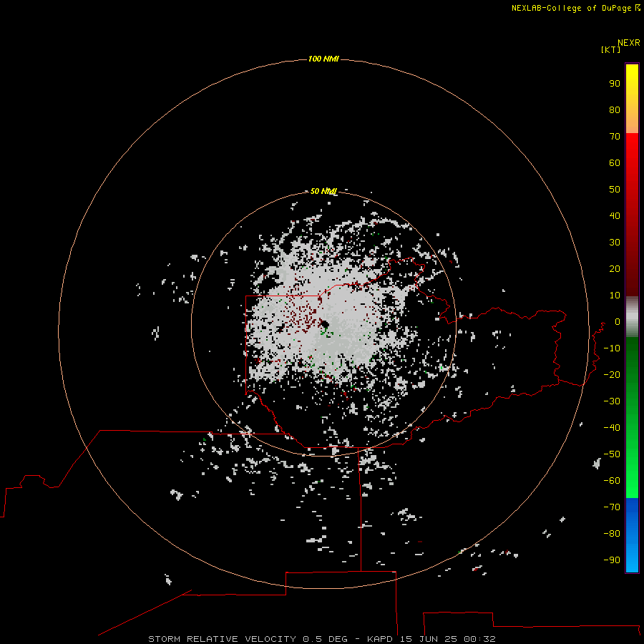
Task: Click the gray near-zero segment of color bar
Action: click(632, 317)
